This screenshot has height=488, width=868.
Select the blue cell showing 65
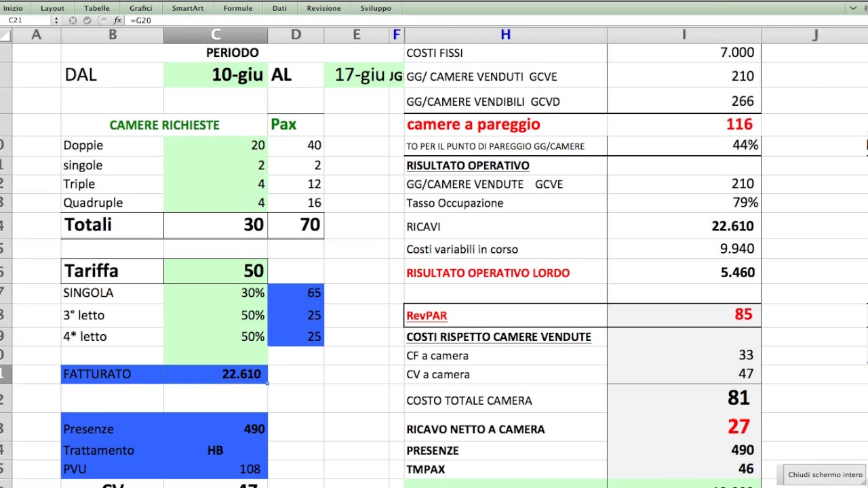tap(296, 293)
